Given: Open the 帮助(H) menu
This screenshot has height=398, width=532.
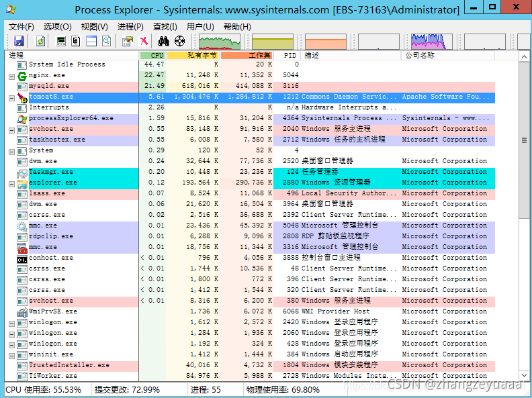Looking at the screenshot, I should (x=237, y=27).
